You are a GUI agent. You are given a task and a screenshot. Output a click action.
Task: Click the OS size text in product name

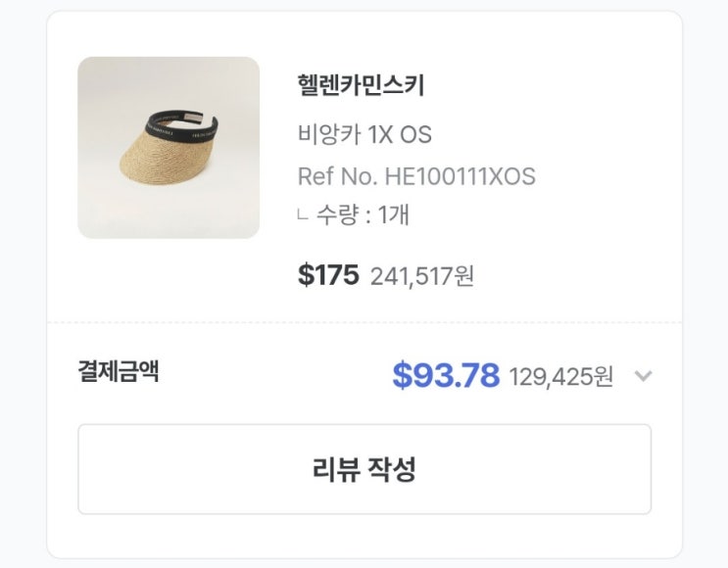415,133
